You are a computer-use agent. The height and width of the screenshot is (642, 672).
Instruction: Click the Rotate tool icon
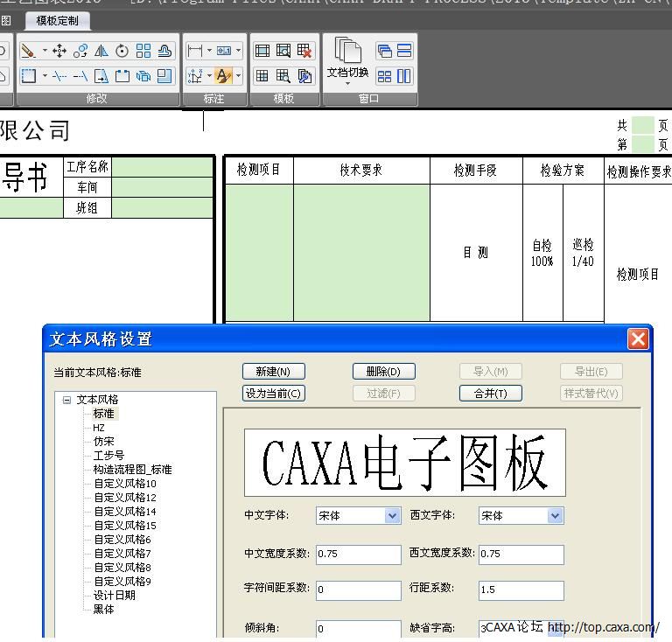tap(122, 52)
